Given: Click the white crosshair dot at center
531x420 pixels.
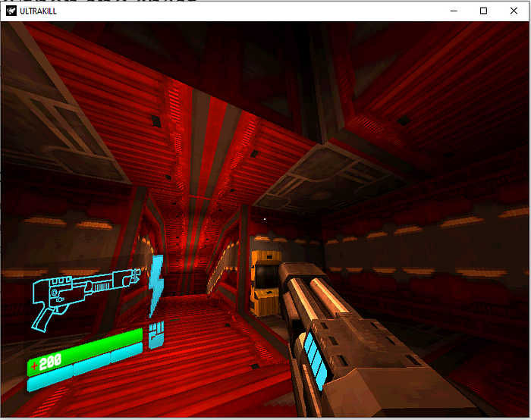Looking at the screenshot, I should tap(265, 219).
